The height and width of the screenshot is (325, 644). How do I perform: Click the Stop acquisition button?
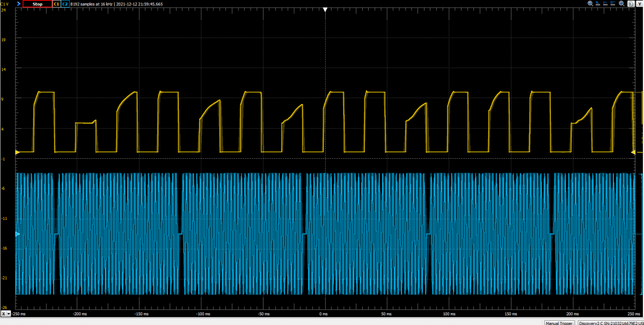pyautogui.click(x=38, y=4)
